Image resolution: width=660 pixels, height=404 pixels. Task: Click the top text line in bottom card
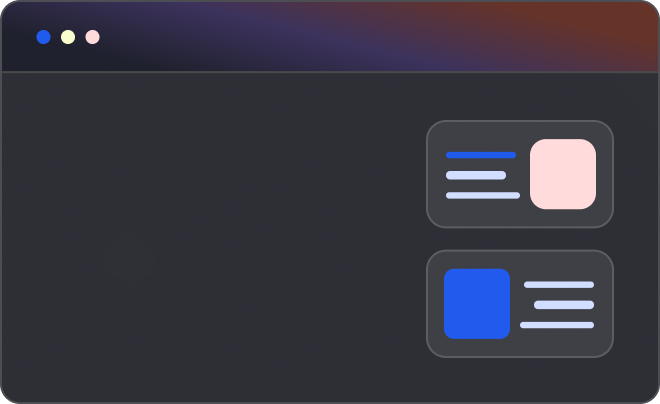[559, 284]
